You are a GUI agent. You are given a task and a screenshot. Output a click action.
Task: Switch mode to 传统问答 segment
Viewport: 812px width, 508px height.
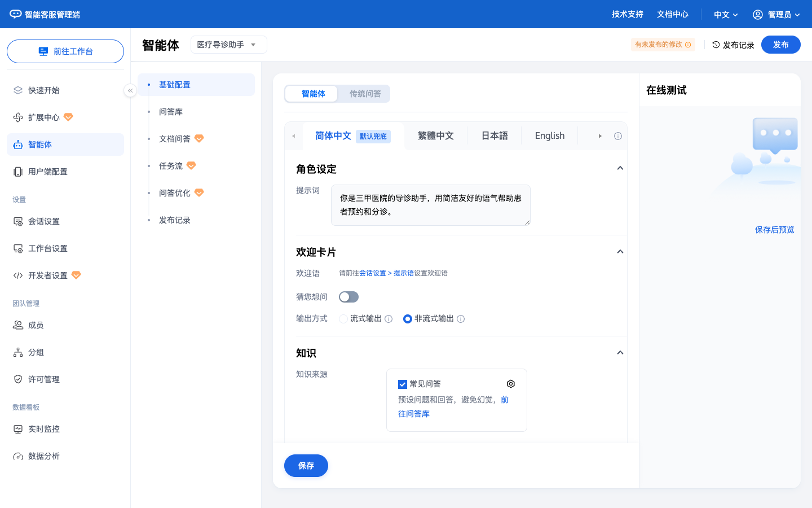point(365,94)
